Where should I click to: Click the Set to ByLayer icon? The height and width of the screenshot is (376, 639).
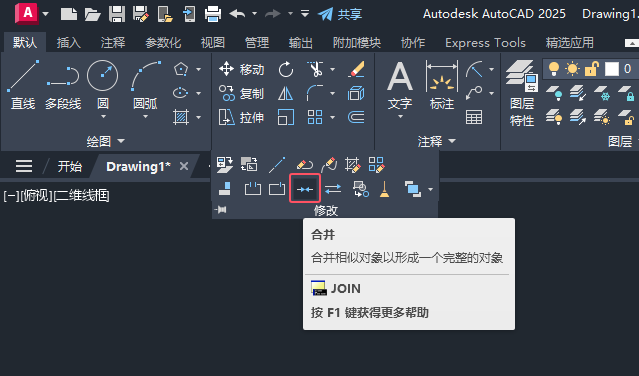(225, 165)
